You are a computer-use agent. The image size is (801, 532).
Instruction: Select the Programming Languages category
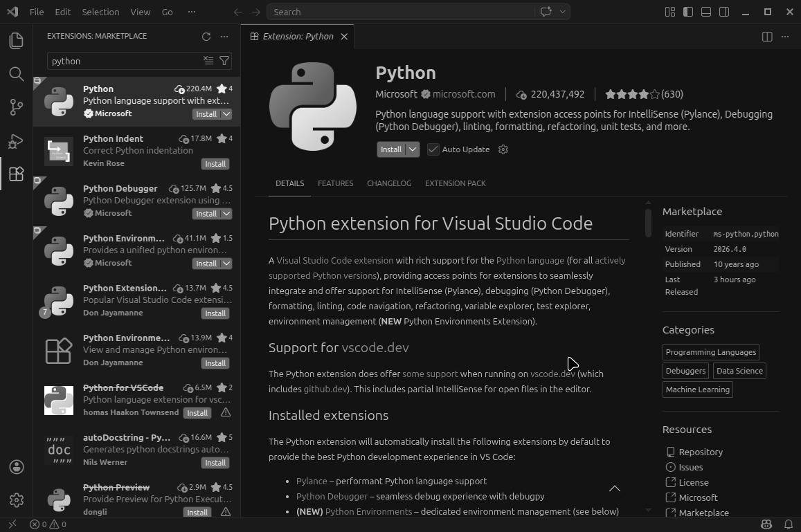pos(710,352)
